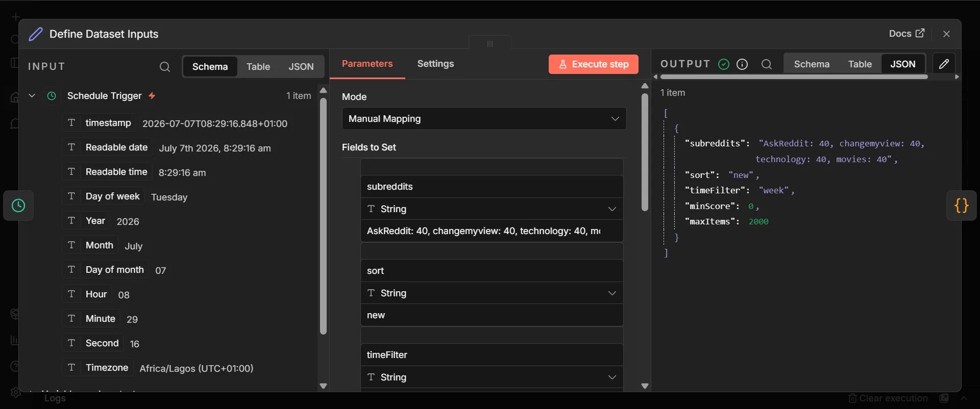
Task: Click the flask icon in Execute step
Action: coord(563,64)
